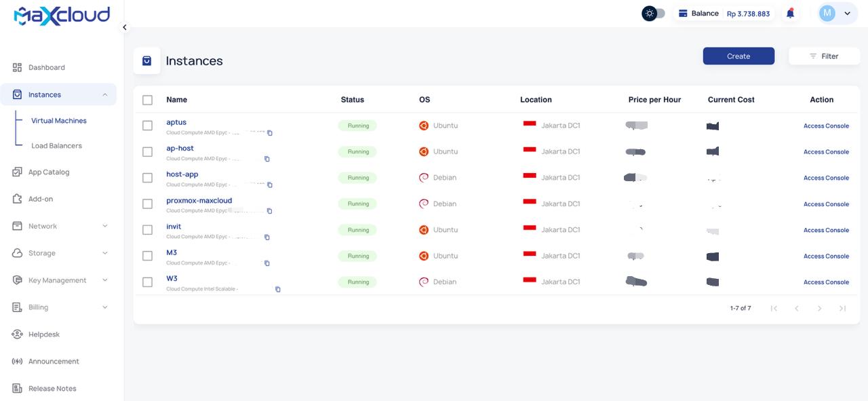
Task: Toggle the dark mode switch
Action: tap(653, 13)
